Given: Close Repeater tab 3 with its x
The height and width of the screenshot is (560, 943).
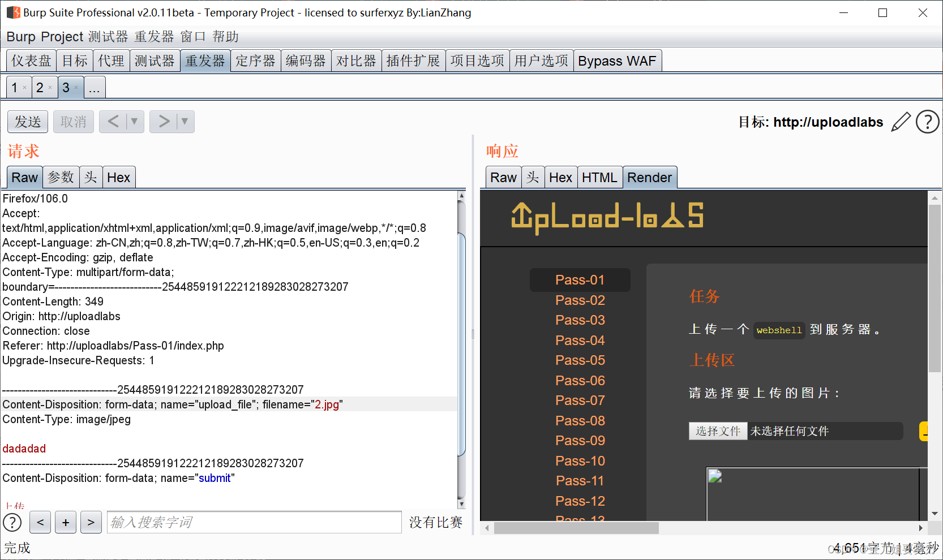Looking at the screenshot, I should coord(76,88).
